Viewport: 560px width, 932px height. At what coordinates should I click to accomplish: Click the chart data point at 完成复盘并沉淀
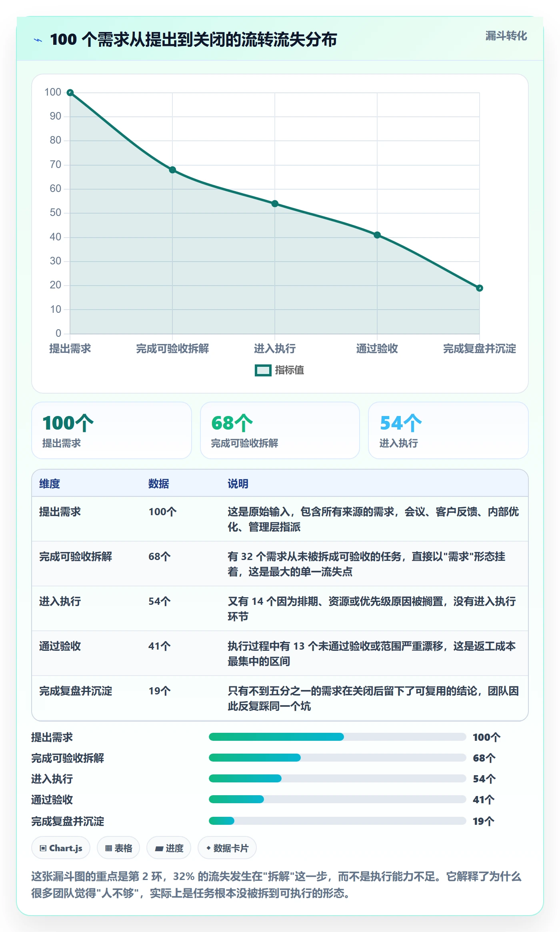(x=480, y=288)
